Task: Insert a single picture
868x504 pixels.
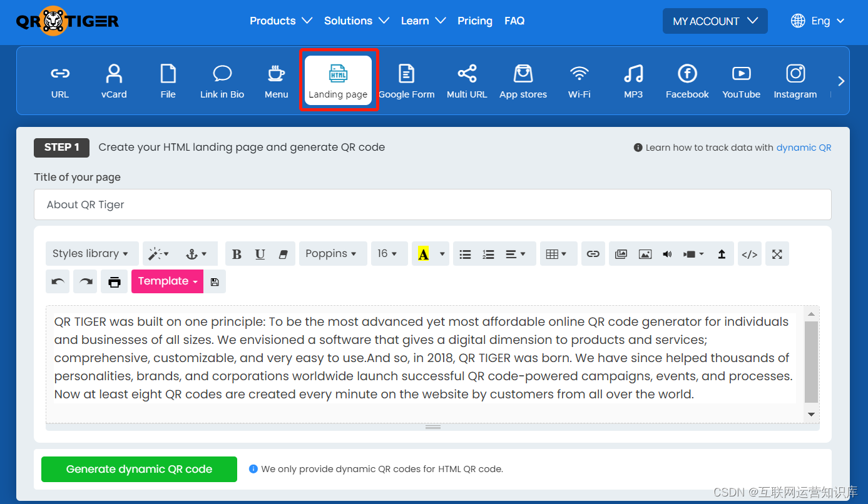Action: pyautogui.click(x=645, y=254)
